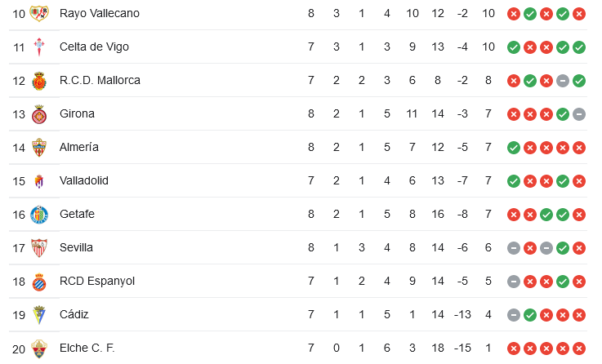This screenshot has width=602, height=364.
Task: Click the Cádiz yellow crest
Action: 39,315
